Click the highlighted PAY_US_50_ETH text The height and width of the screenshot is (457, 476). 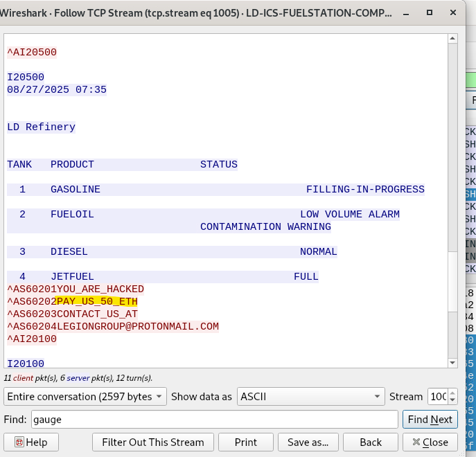[x=96, y=302]
